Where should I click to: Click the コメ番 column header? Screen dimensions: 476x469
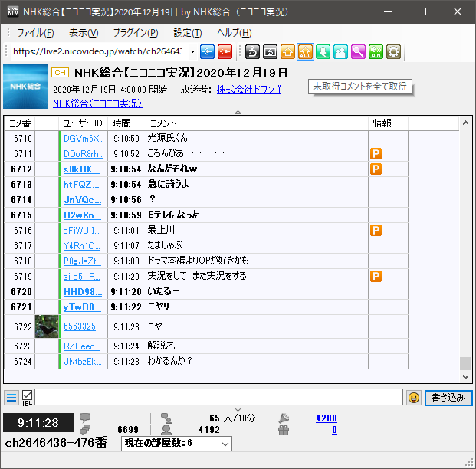pos(20,123)
